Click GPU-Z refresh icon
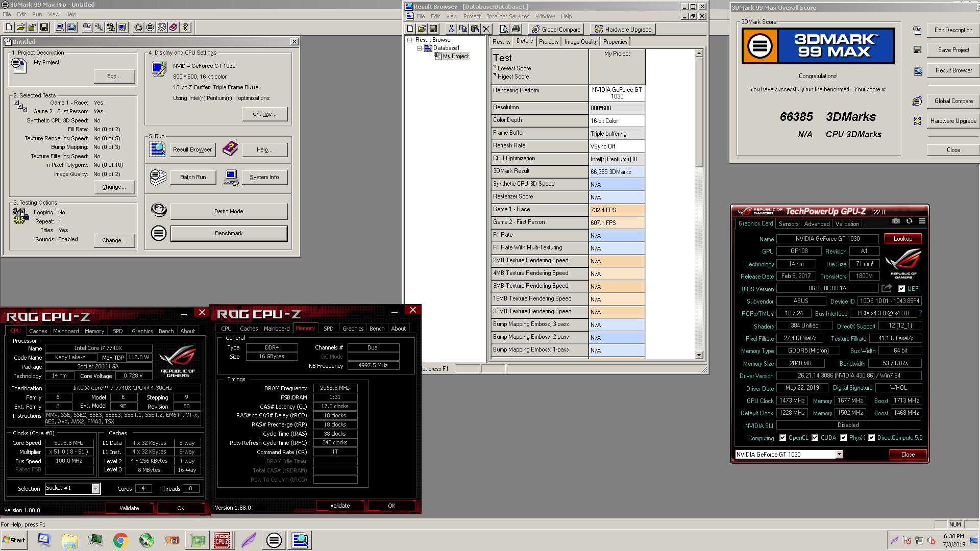980x551 pixels. [x=909, y=221]
